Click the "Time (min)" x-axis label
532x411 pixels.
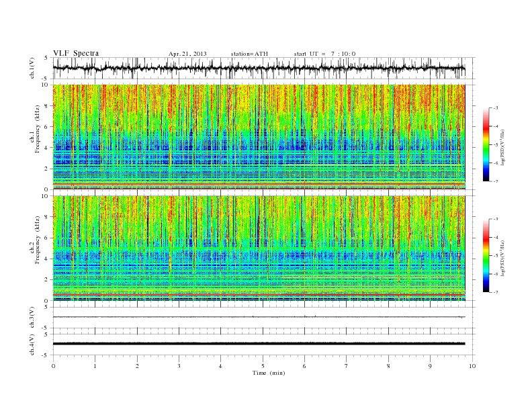click(269, 373)
